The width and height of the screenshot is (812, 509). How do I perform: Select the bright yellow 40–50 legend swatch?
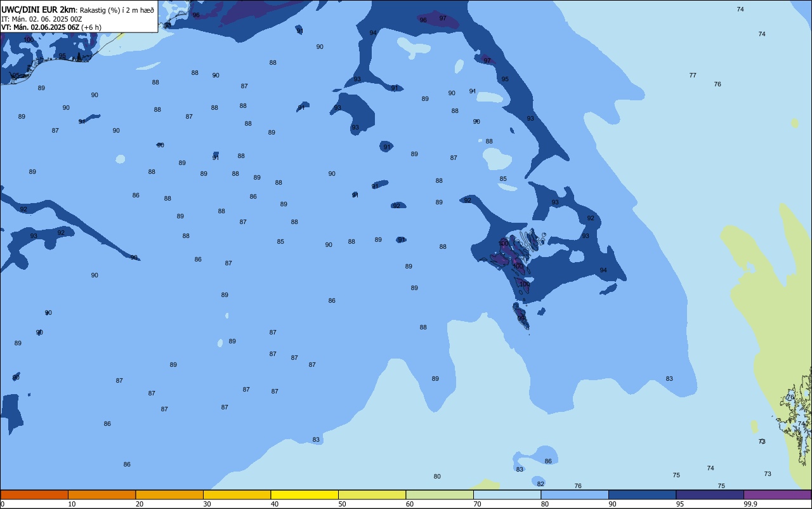[x=304, y=494]
